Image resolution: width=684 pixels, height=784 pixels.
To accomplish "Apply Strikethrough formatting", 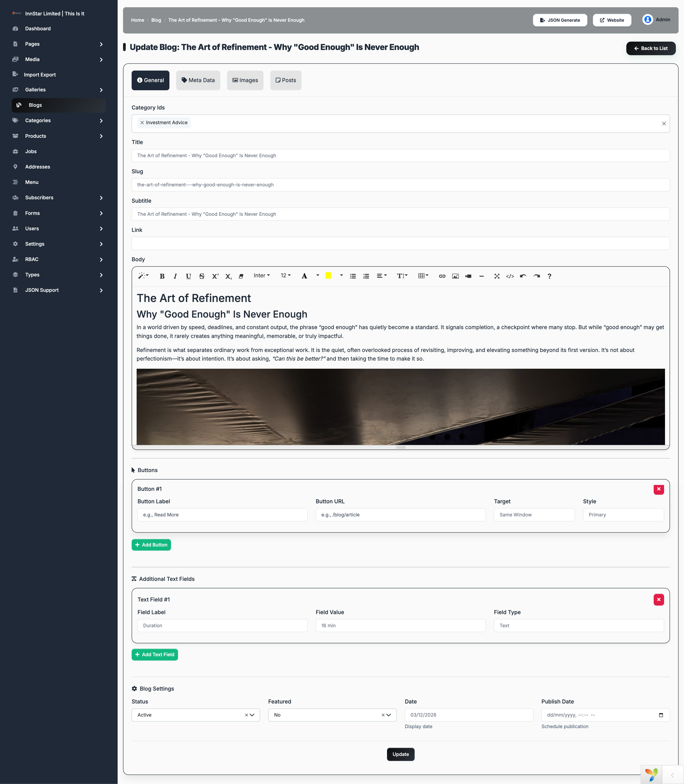I will 202,276.
